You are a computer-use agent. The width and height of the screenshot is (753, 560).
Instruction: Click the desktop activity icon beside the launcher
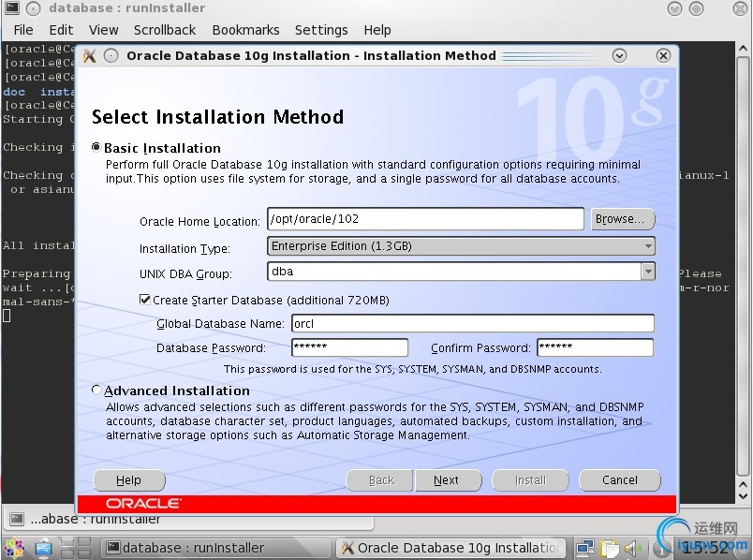coord(43,548)
